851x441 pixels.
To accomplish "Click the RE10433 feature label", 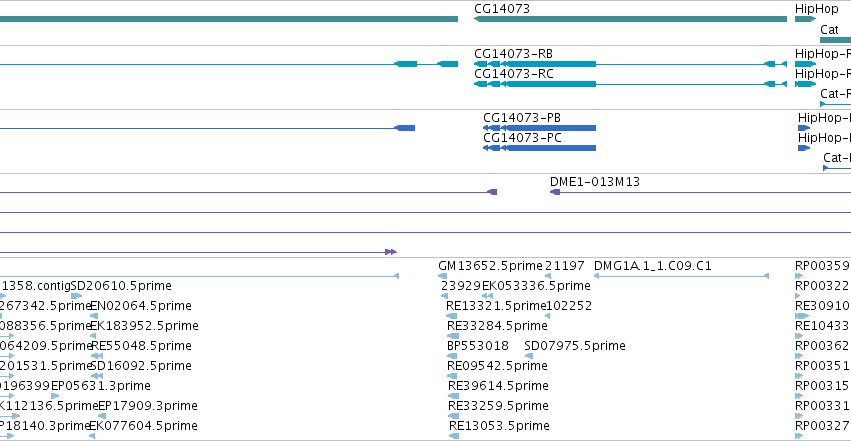I will click(x=823, y=326).
